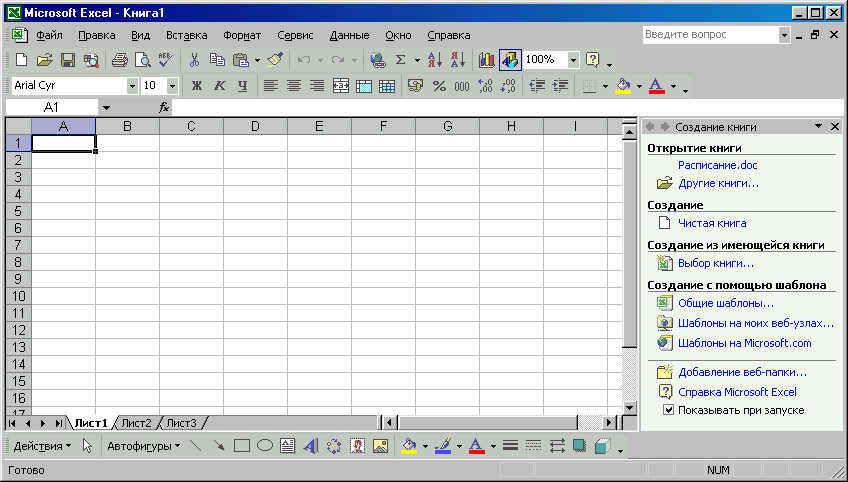Open the Arial Cyr font dropdown
This screenshot has width=848, height=482.
132,85
